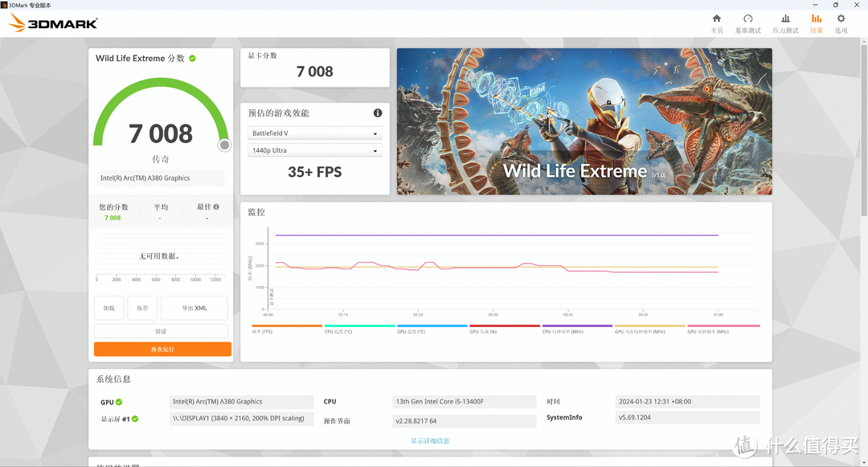The image size is (868, 467).
Task: Open the 1440p Ultra resolution dropdown
Action: [x=314, y=150]
